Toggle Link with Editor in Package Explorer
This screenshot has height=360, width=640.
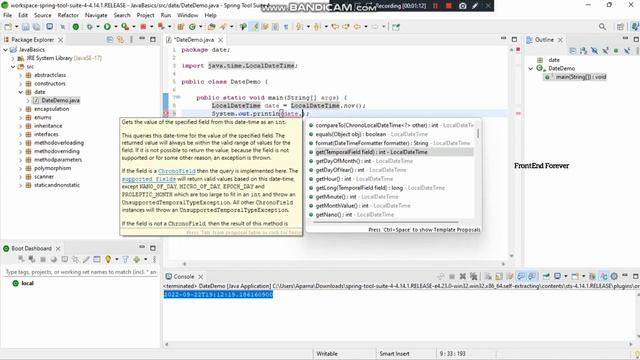point(120,40)
